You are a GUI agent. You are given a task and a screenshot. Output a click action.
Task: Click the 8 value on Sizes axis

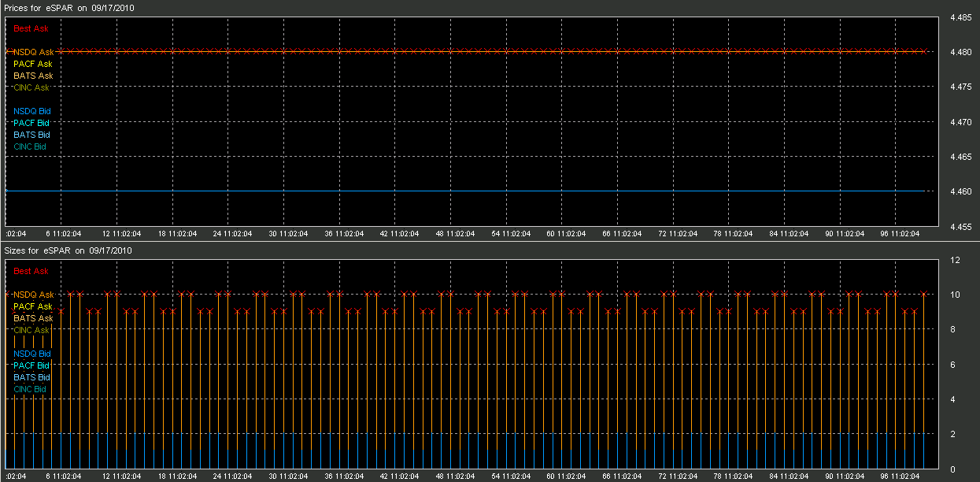tap(952, 330)
